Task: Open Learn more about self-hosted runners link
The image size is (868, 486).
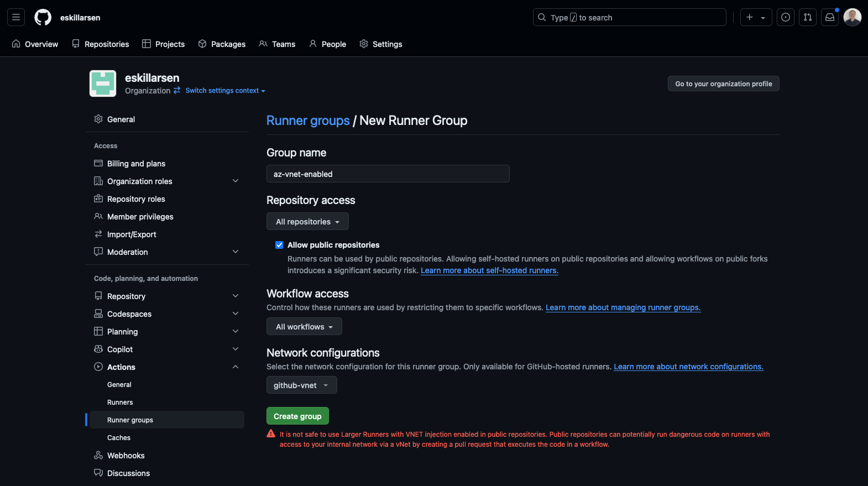Action: click(x=489, y=270)
